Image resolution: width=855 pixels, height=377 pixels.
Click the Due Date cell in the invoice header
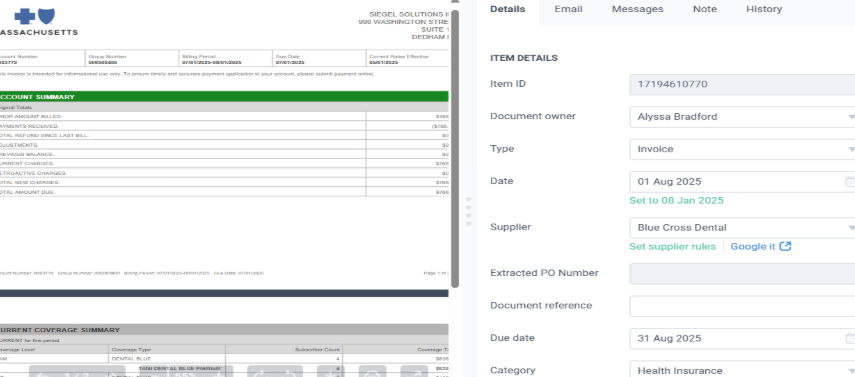point(319,59)
